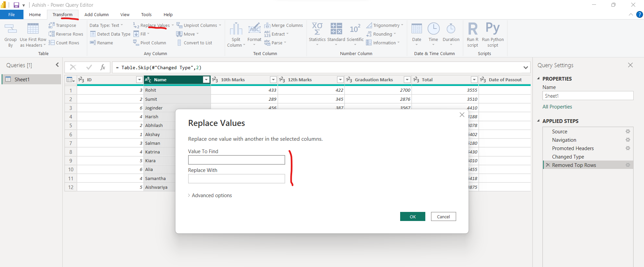Click the Transpose table icon
The image size is (644, 267).
click(52, 25)
